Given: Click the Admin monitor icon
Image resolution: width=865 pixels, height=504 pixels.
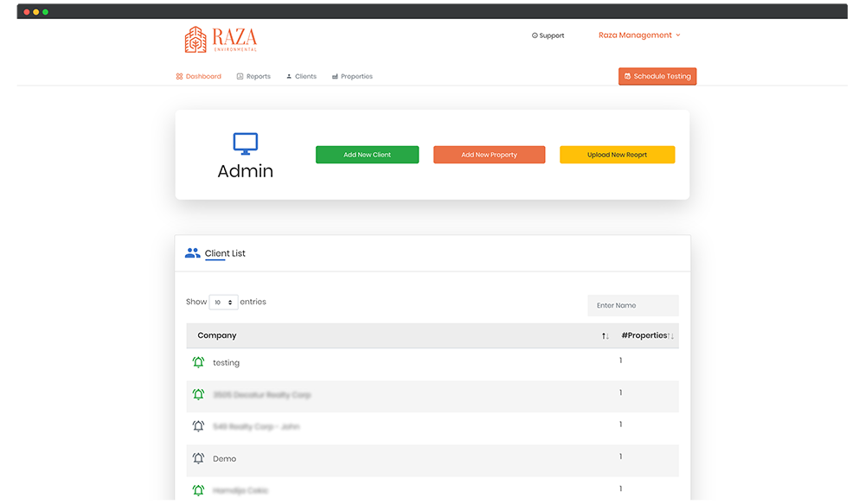Looking at the screenshot, I should point(246,144).
